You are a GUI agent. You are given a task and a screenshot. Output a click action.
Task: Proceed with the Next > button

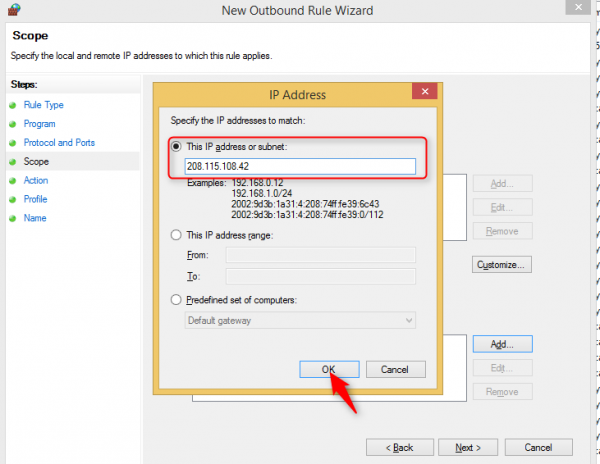tap(468, 447)
